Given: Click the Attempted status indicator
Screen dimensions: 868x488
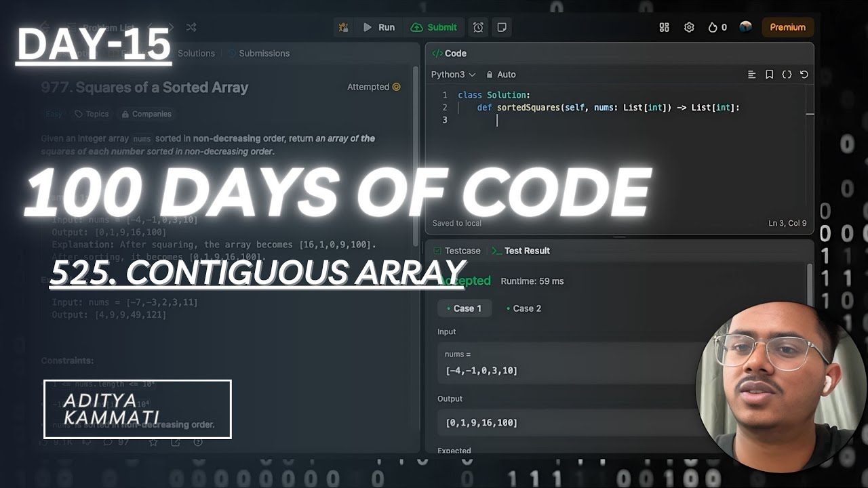Looking at the screenshot, I should pyautogui.click(x=374, y=87).
